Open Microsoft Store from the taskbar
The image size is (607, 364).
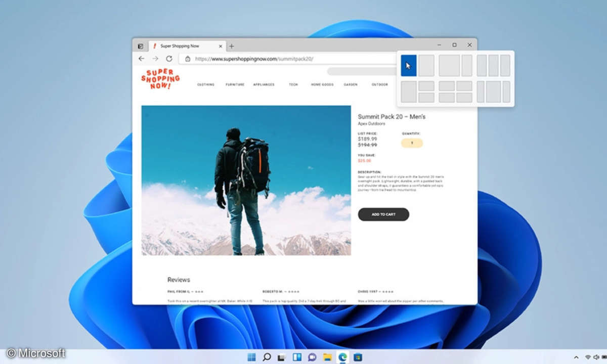(x=358, y=357)
